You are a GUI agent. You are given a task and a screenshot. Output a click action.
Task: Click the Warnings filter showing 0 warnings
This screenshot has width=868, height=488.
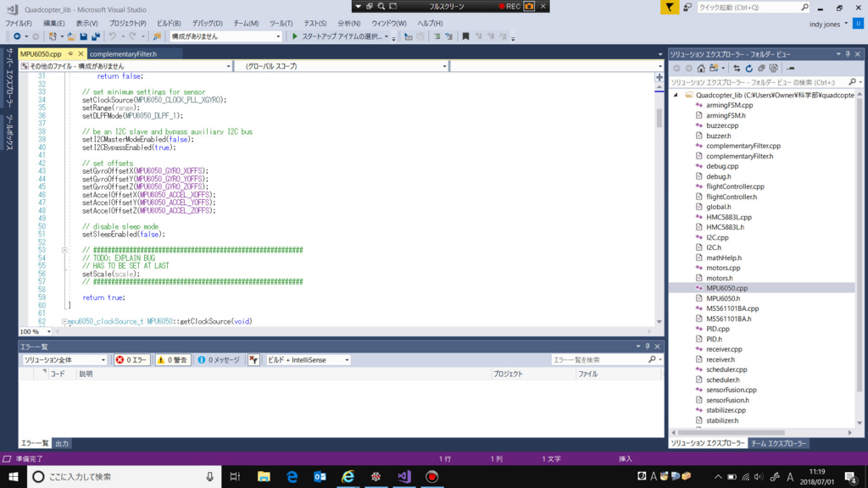pos(174,358)
